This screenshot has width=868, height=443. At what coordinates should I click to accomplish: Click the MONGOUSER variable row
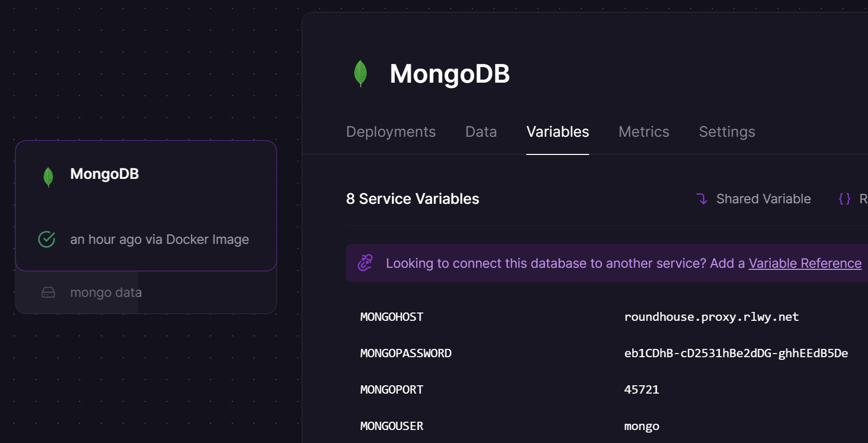(x=607, y=426)
